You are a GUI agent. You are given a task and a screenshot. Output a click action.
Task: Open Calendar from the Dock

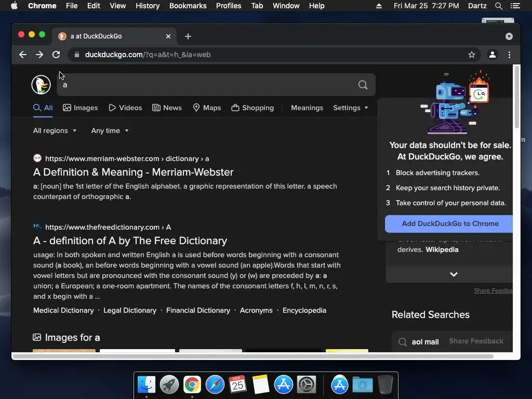237,385
